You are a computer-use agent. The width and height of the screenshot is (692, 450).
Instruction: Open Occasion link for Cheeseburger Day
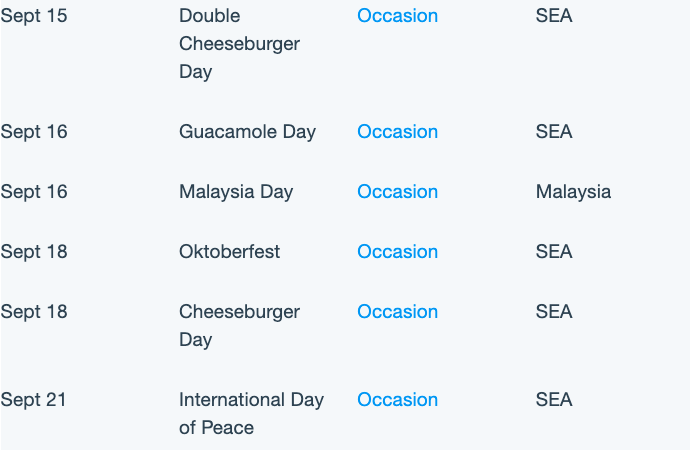pyautogui.click(x=397, y=312)
